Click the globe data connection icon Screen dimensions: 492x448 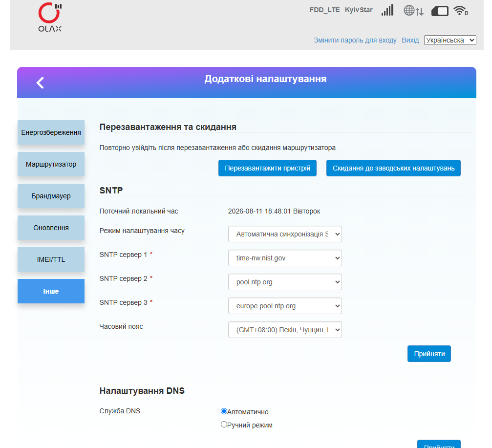click(413, 11)
